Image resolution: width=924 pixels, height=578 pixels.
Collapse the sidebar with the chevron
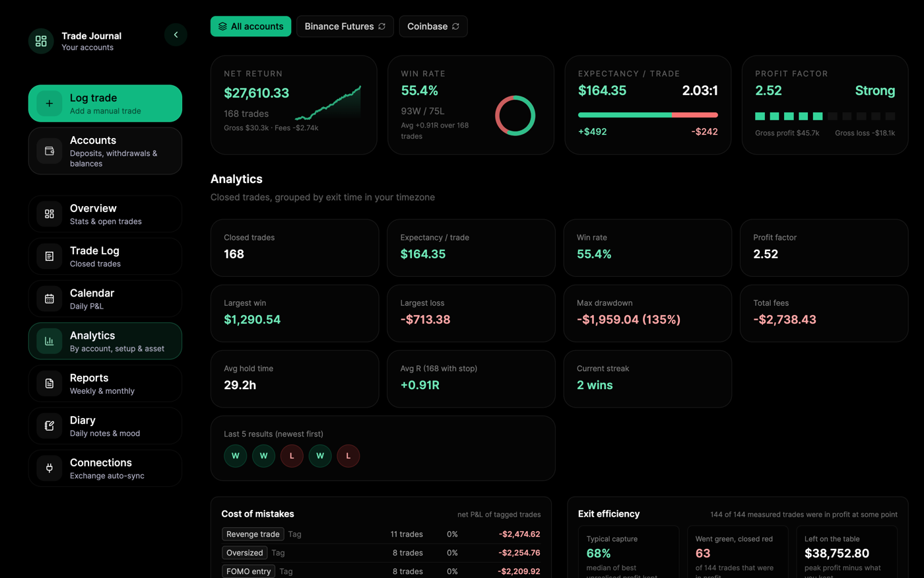pyautogui.click(x=176, y=34)
